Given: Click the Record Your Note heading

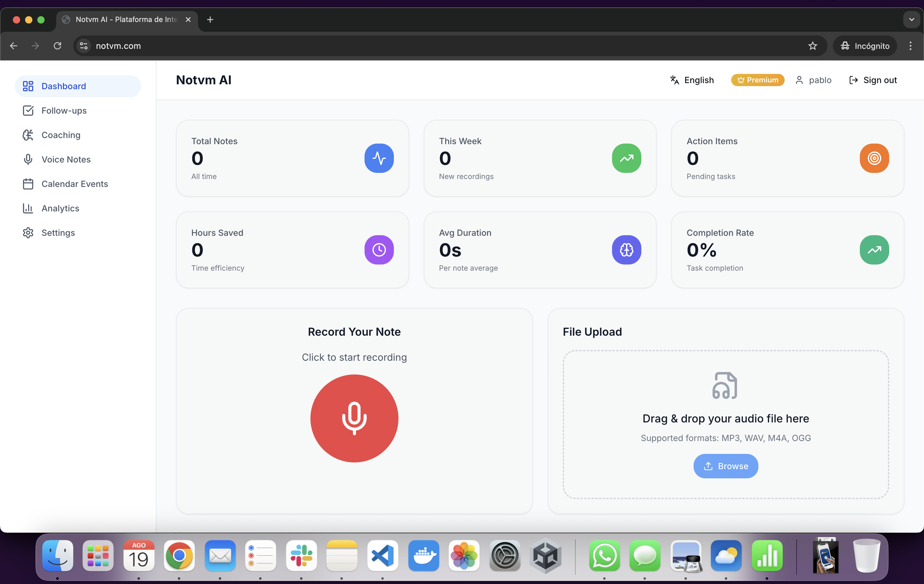Looking at the screenshot, I should tap(354, 332).
